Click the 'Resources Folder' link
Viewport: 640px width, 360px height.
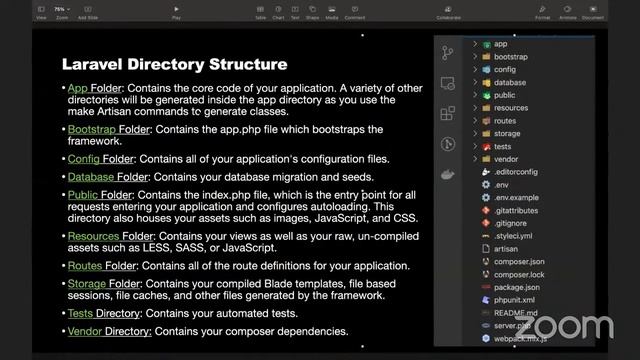coord(110,236)
